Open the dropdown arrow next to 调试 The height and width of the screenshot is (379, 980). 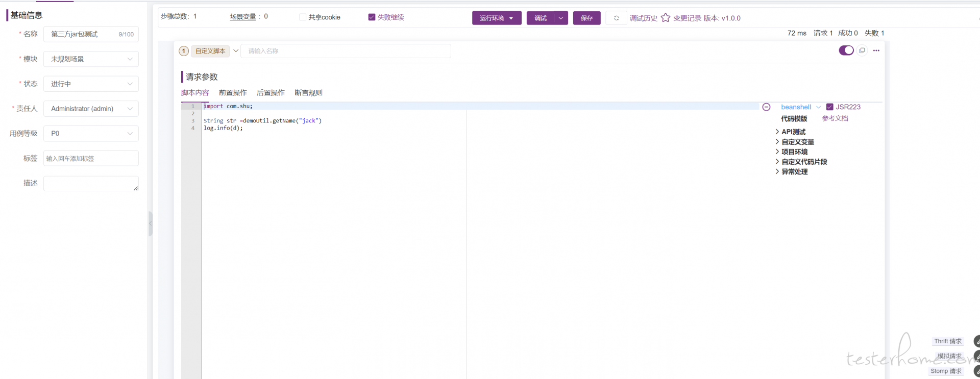pos(561,18)
